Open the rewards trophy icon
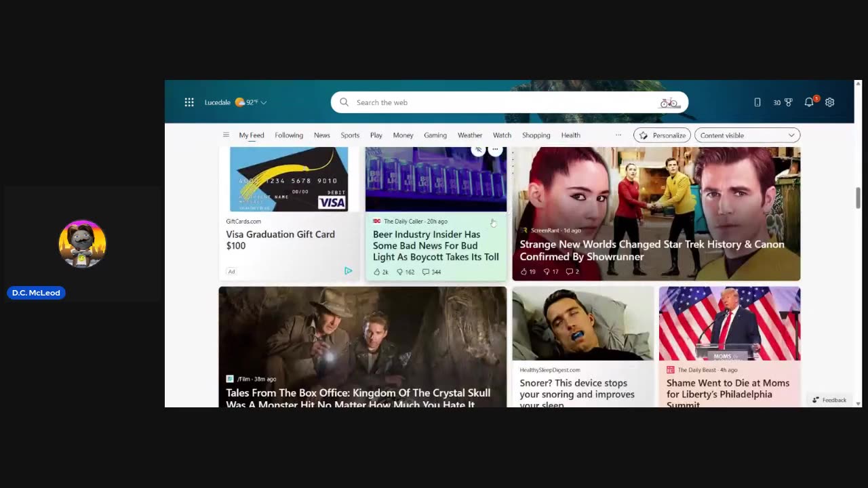Viewport: 868px width, 488px height. 788,102
